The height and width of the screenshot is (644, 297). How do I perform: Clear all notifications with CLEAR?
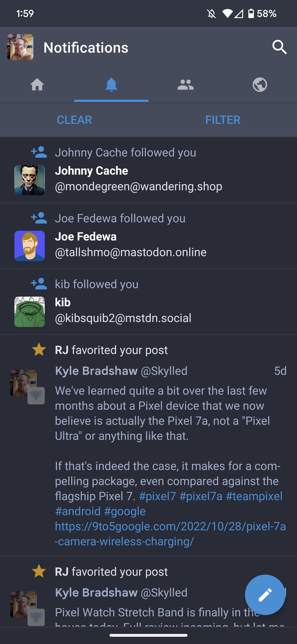coord(74,120)
